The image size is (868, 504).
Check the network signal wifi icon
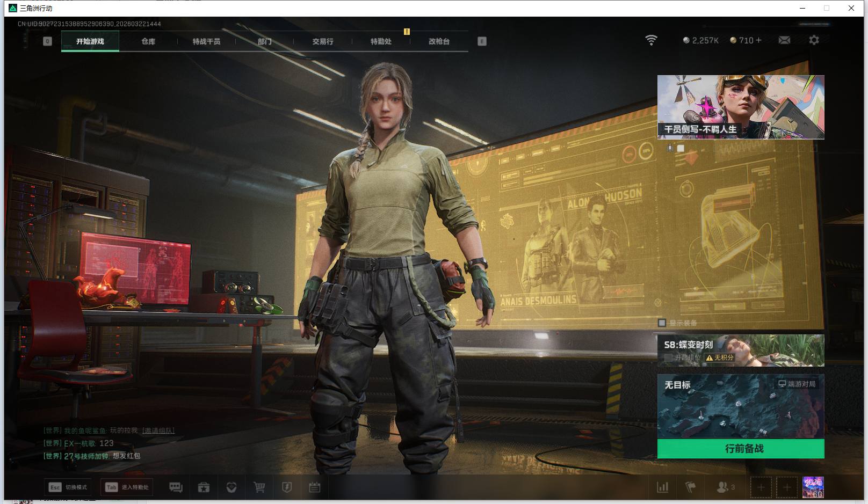click(651, 40)
